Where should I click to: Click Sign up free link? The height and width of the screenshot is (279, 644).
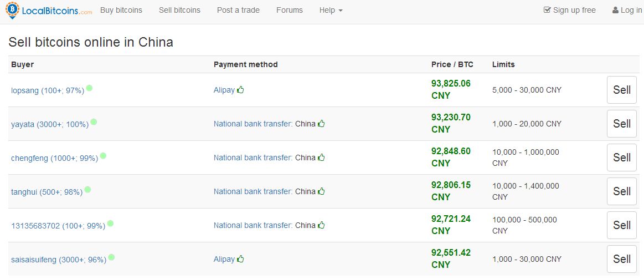point(570,11)
